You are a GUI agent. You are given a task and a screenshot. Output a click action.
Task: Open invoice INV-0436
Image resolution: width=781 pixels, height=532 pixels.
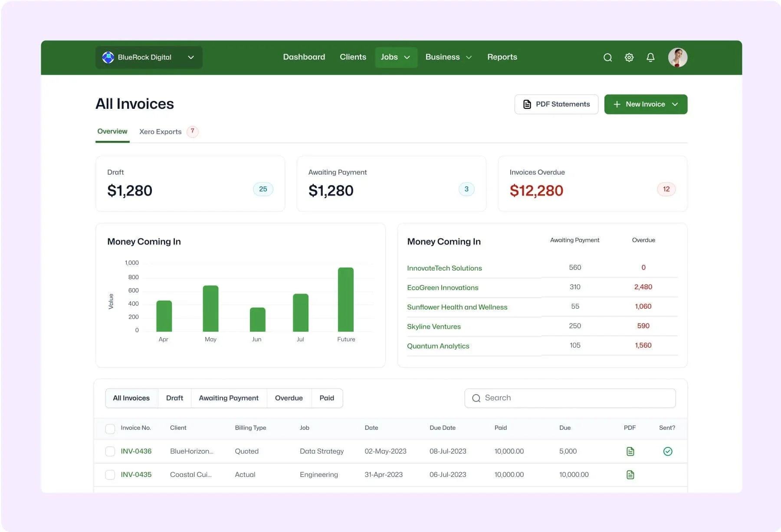tap(136, 451)
